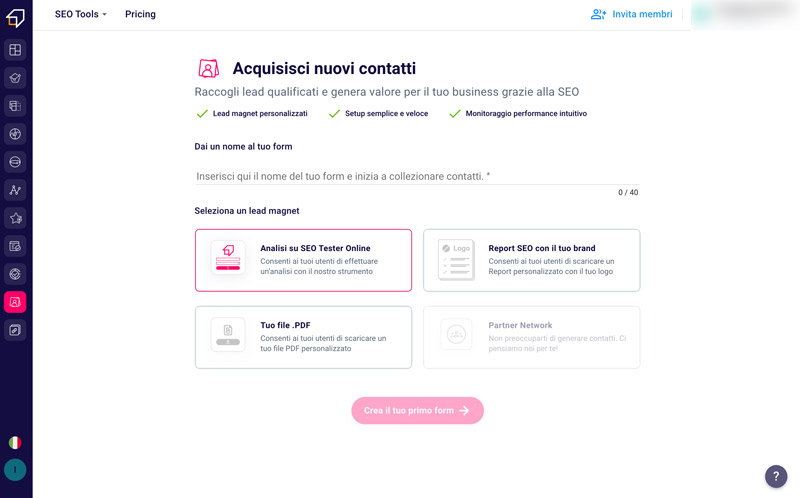Open the Pricing menu item

click(140, 14)
